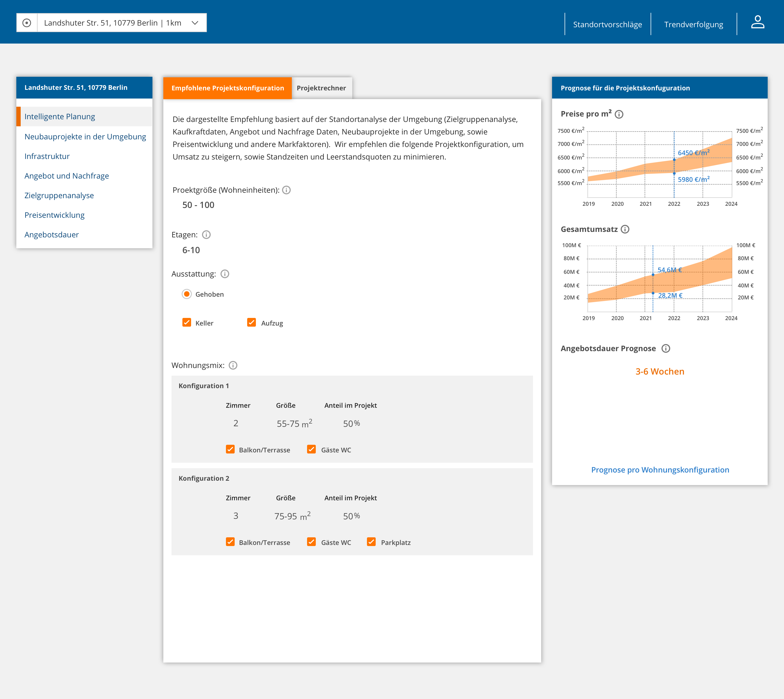
Task: Open info icon next to Ausstattung
Action: point(225,274)
